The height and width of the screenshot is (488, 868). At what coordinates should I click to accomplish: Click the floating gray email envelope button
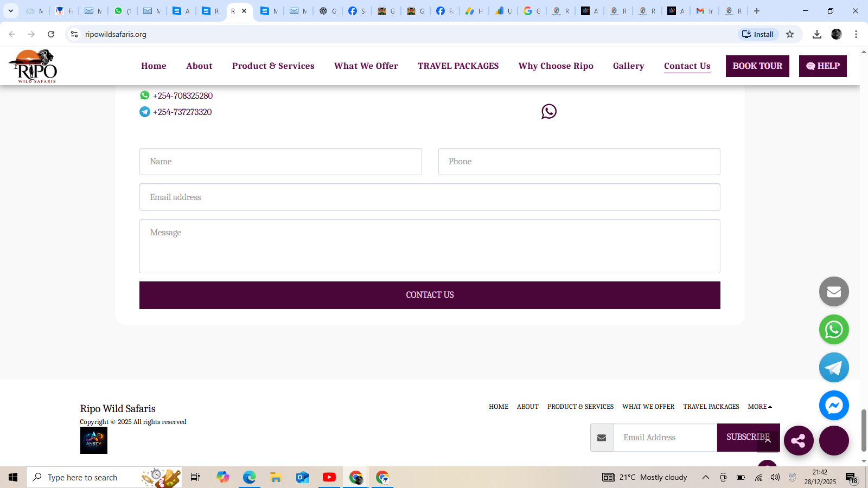[834, 292]
